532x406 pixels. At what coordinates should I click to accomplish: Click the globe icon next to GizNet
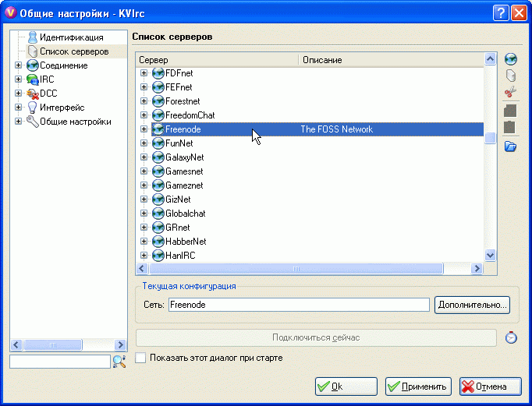(158, 199)
